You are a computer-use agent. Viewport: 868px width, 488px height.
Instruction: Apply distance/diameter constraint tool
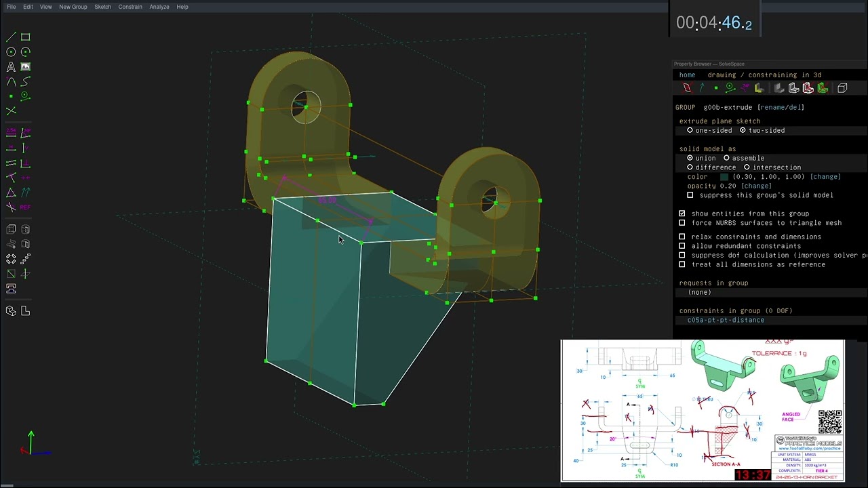[11, 133]
